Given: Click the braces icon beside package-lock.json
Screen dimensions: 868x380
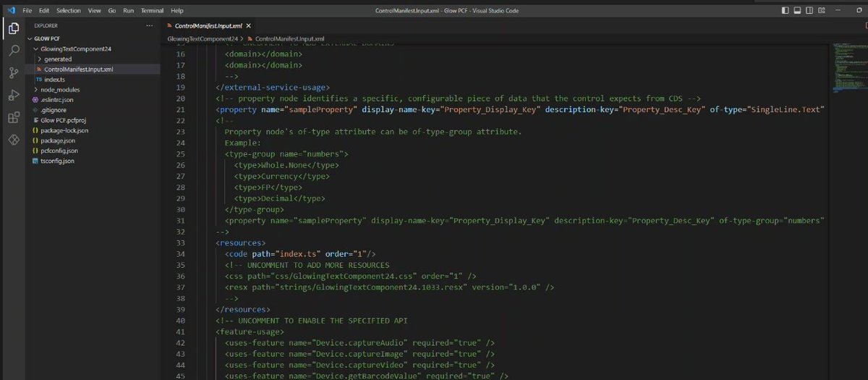Looking at the screenshot, I should [35, 130].
